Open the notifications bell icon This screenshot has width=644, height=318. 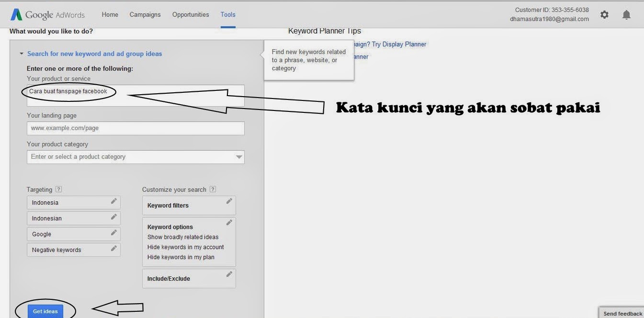[x=626, y=14]
